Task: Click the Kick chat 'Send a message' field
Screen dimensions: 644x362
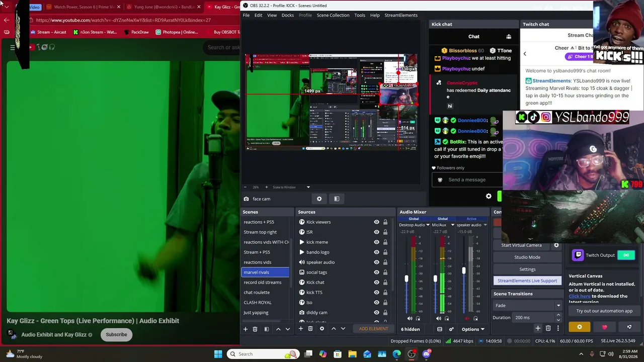Action: click(467, 179)
